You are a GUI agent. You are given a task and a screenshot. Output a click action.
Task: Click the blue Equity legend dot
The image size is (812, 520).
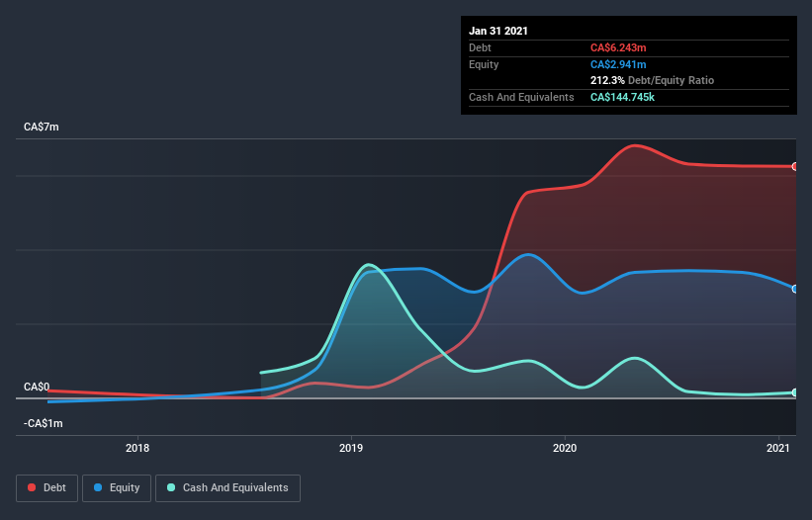[x=98, y=487]
